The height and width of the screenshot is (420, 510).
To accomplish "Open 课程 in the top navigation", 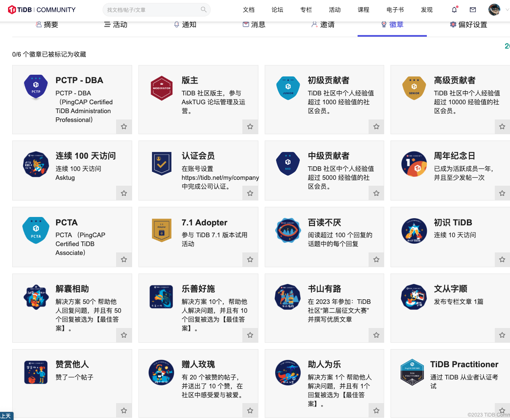I will pos(364,10).
